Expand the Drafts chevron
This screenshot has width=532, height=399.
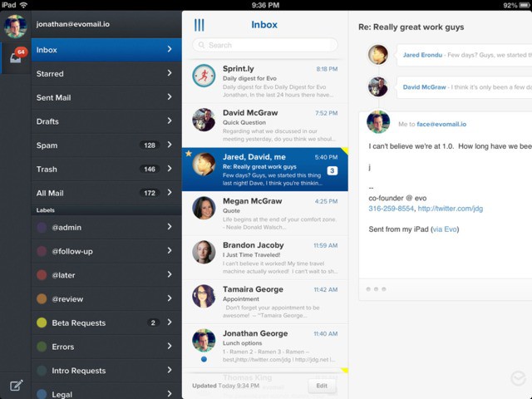click(170, 121)
